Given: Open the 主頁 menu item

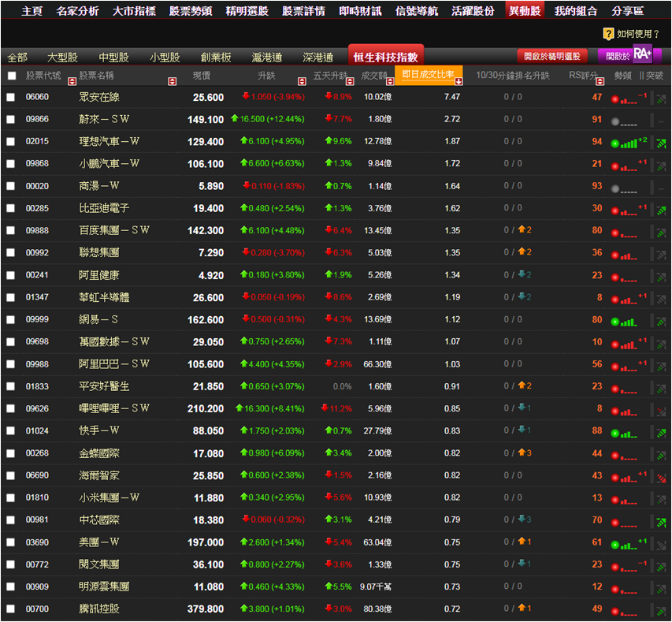Looking at the screenshot, I should tap(32, 11).
